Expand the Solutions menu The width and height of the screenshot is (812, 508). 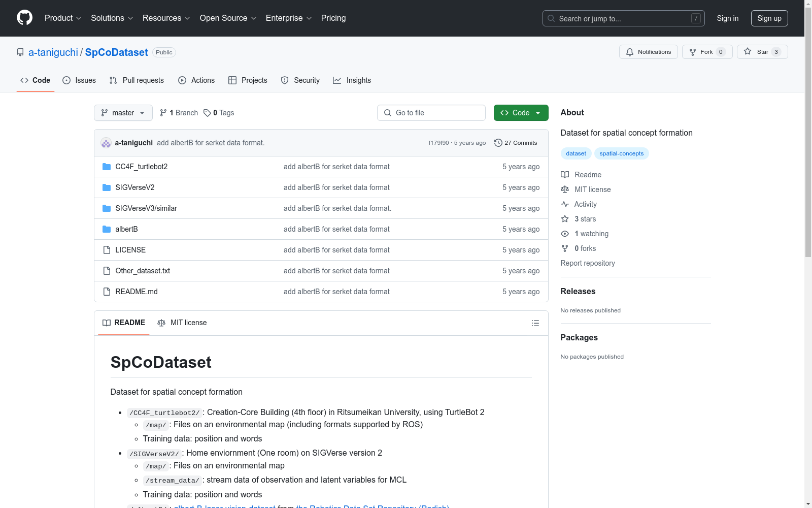(112, 18)
